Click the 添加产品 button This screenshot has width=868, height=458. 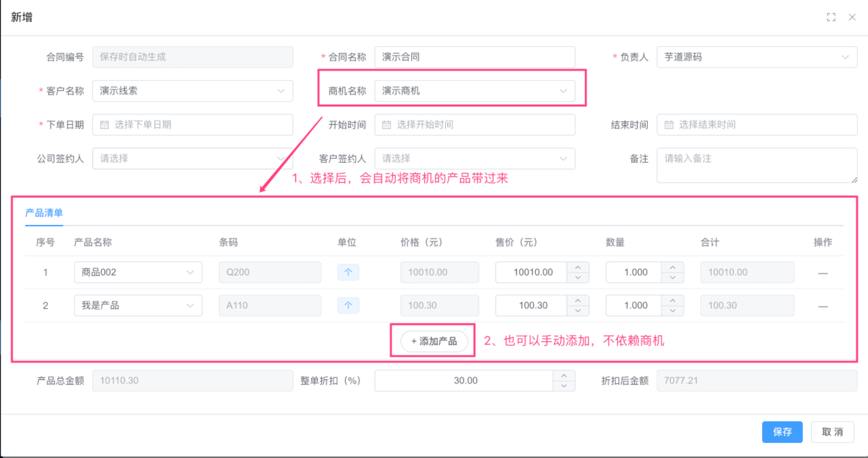[x=432, y=341]
